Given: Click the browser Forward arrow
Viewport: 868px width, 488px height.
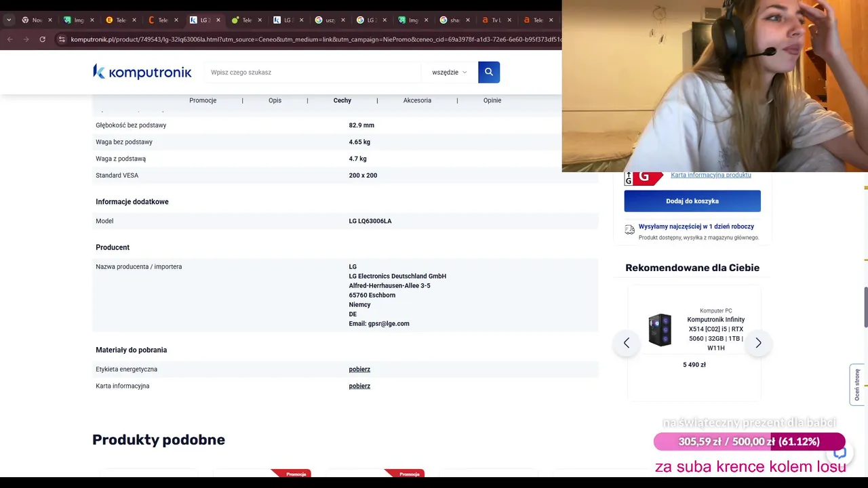Looking at the screenshot, I should [x=26, y=39].
